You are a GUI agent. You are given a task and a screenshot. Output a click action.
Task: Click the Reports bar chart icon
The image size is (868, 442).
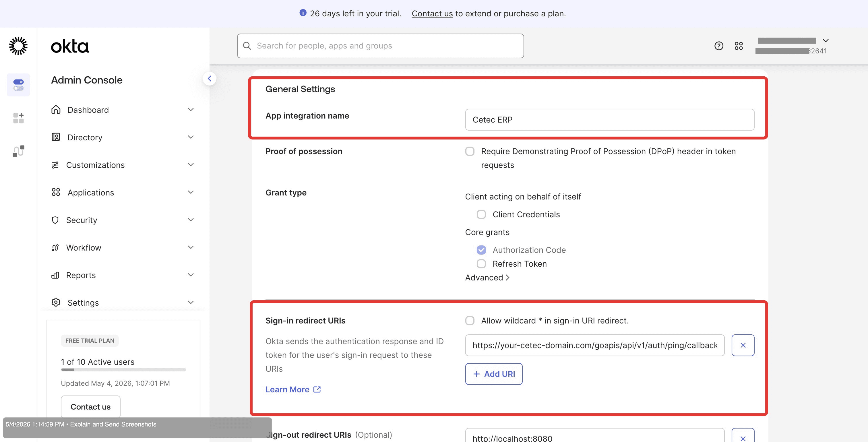tap(55, 275)
